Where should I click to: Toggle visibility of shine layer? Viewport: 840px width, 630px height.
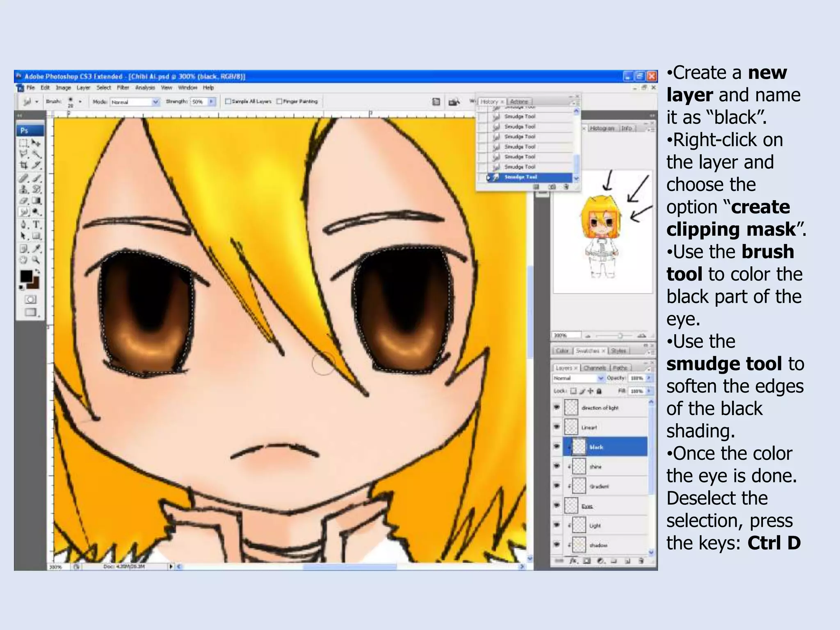[x=557, y=466]
